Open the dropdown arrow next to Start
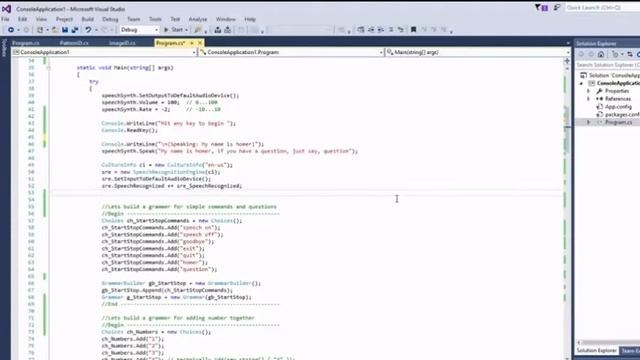This screenshot has height=360, width=640. click(x=187, y=30)
